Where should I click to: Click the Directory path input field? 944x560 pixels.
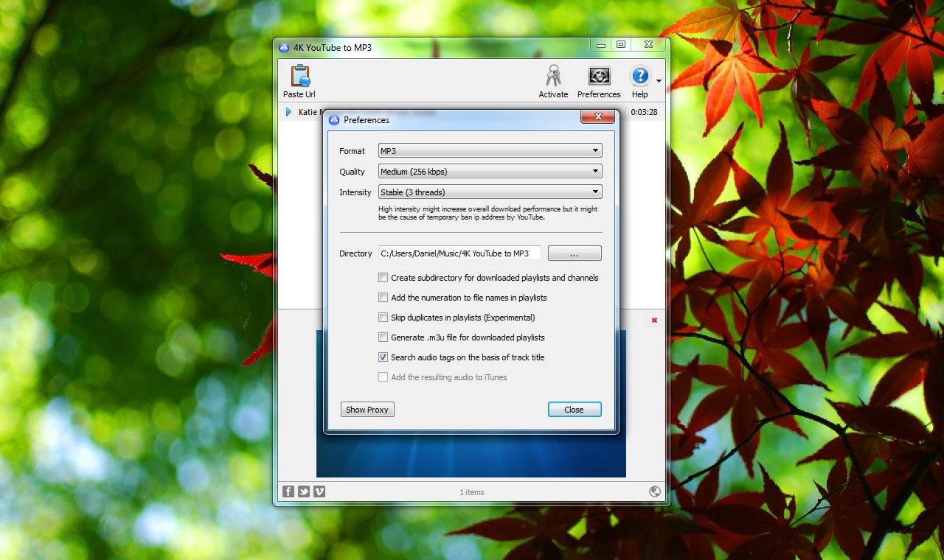tap(459, 253)
